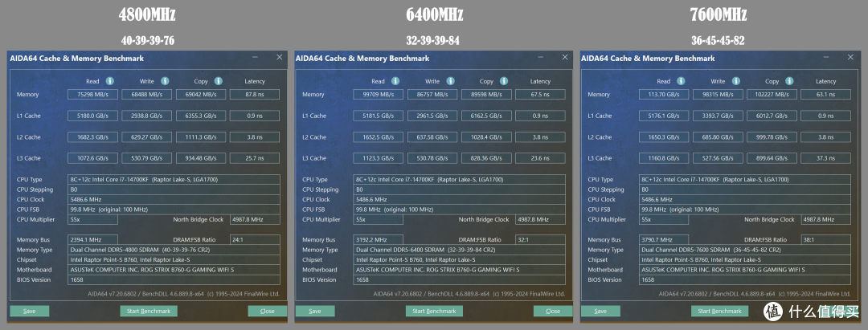
Task: Minimize the 7600MHz AIDA64 window
Action: point(826,58)
